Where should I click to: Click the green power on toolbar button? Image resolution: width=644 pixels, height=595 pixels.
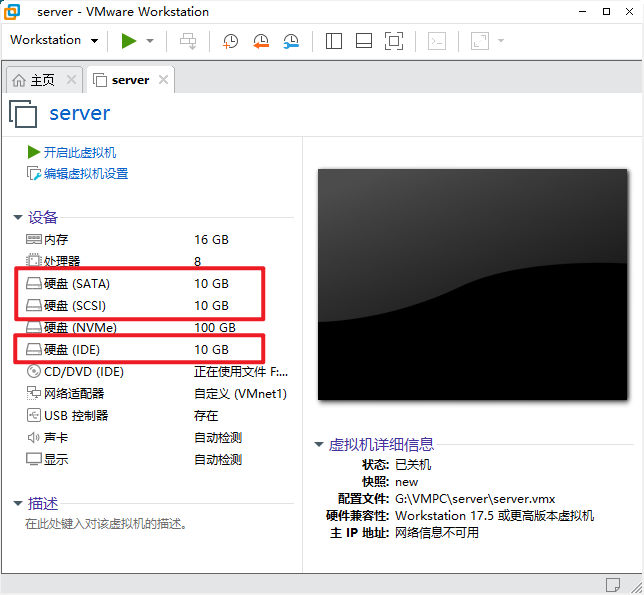[128, 41]
